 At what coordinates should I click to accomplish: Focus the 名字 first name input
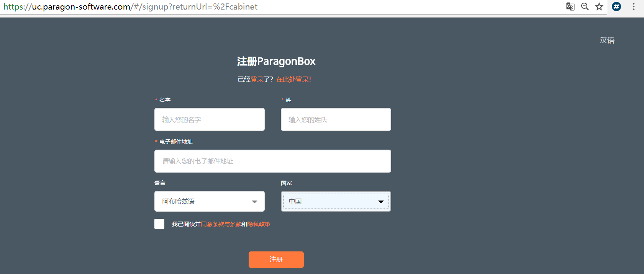(x=209, y=119)
